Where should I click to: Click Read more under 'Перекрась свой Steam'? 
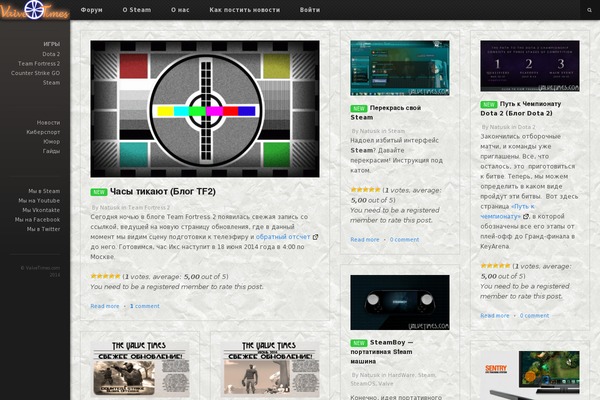coord(365,240)
